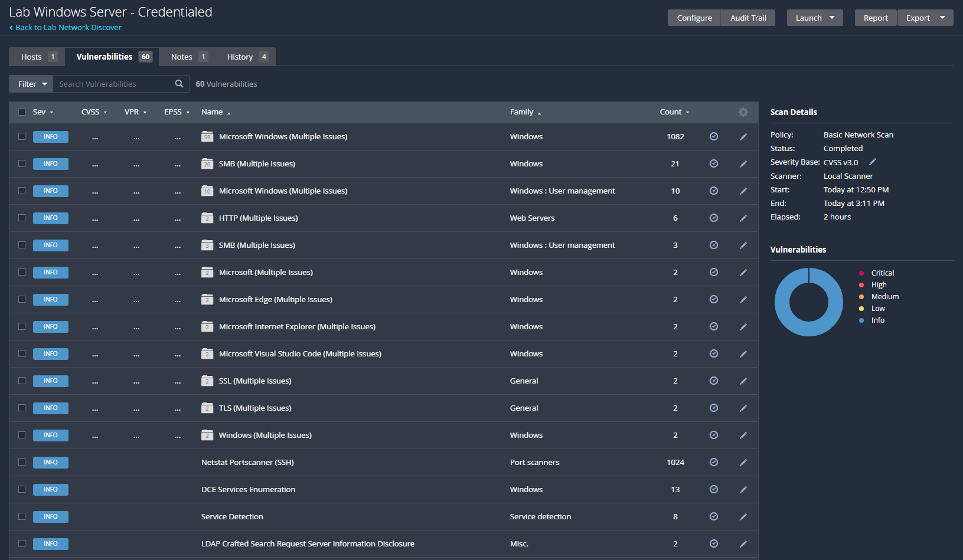Sort by the Sev column
The image size is (963, 560).
(x=43, y=112)
